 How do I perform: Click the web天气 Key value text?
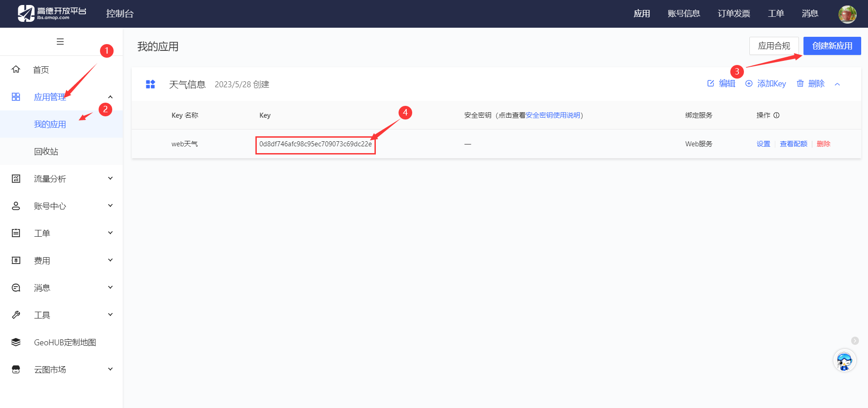(x=315, y=144)
